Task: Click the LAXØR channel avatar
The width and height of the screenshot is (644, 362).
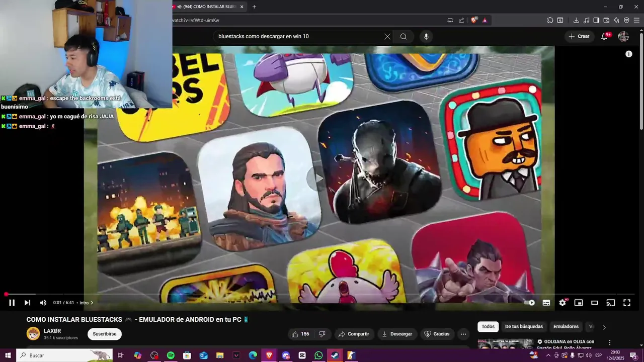Action: point(33,334)
